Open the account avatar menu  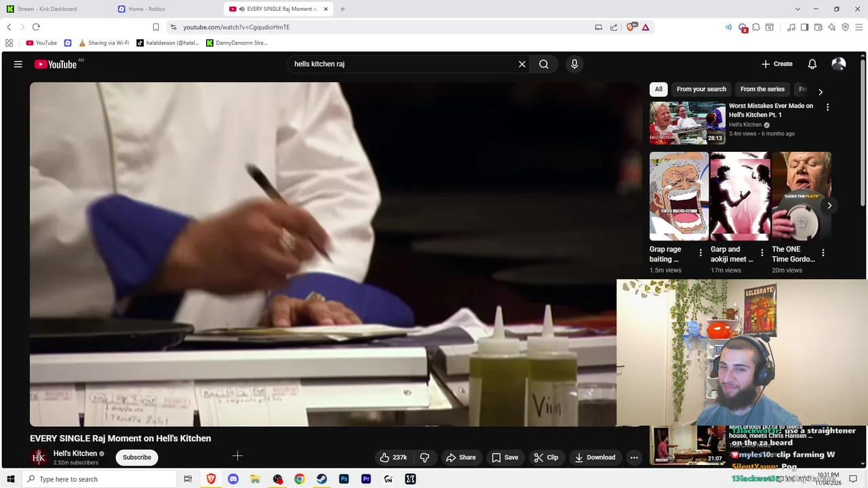point(839,64)
